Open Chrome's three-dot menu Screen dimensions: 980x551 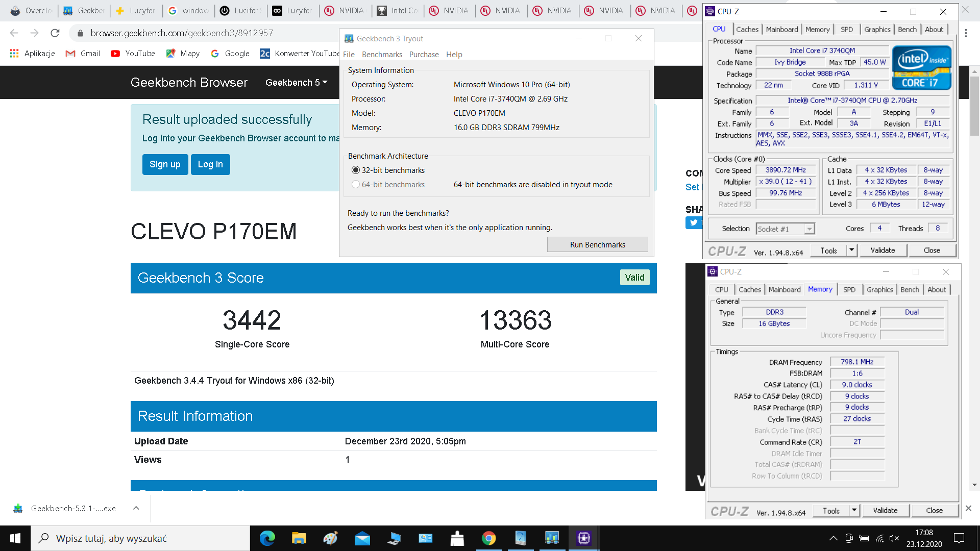click(x=966, y=33)
